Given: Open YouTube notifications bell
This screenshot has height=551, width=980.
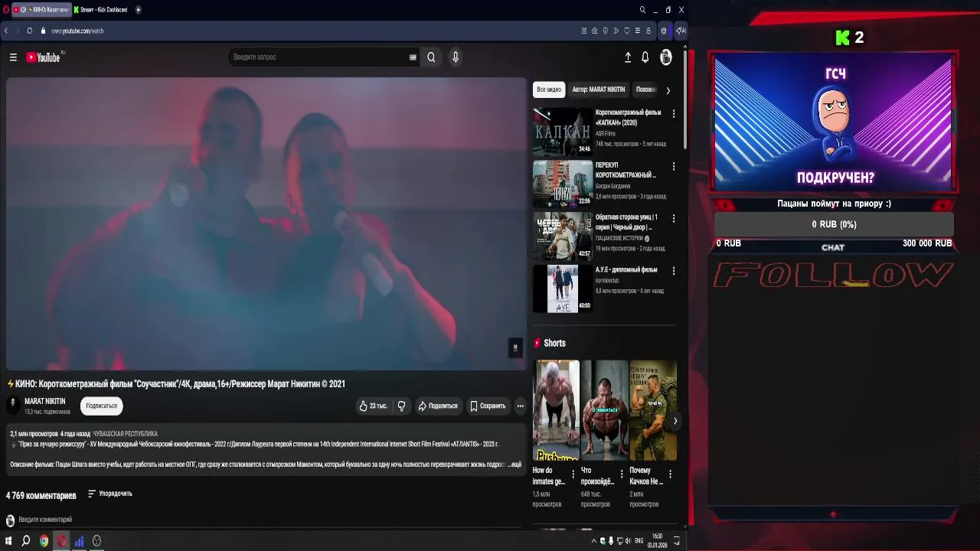Looking at the screenshot, I should point(645,57).
